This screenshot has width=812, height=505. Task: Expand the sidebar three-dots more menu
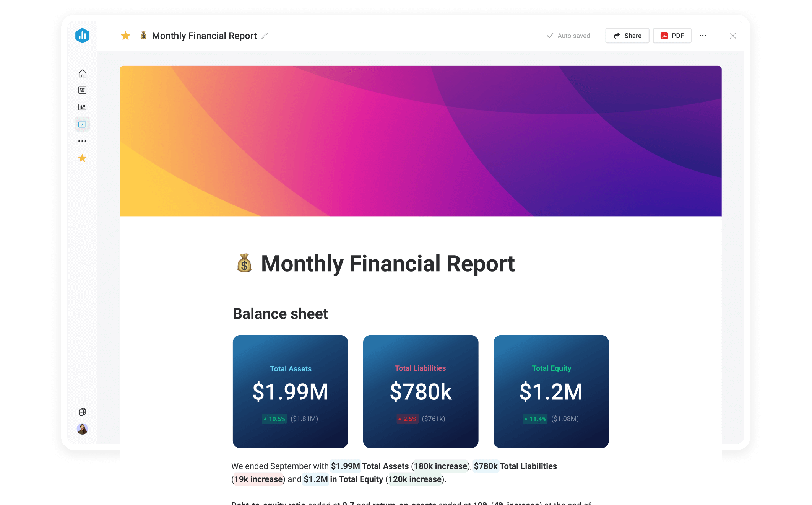pyautogui.click(x=82, y=141)
